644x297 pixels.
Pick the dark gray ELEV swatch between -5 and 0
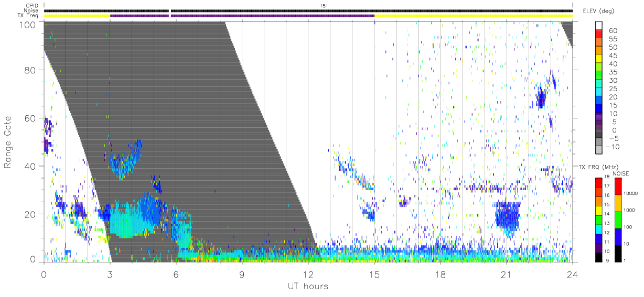599,134
